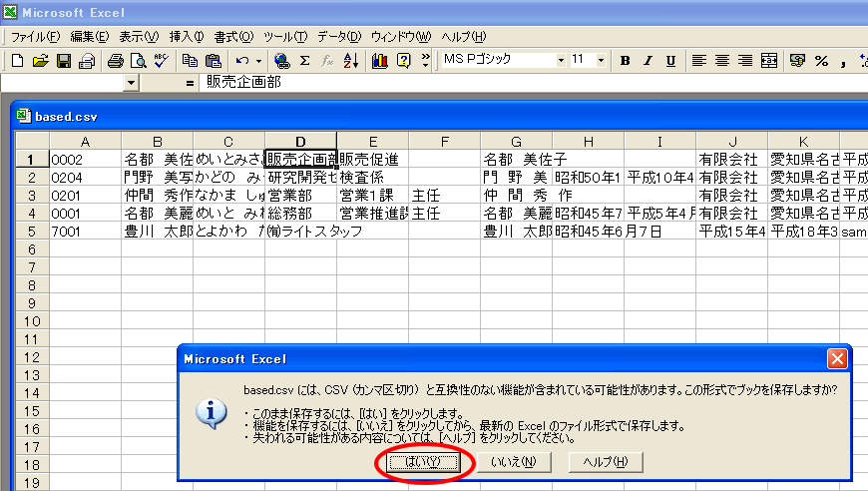
Task: Click the New workbook icon
Action: click(x=17, y=61)
